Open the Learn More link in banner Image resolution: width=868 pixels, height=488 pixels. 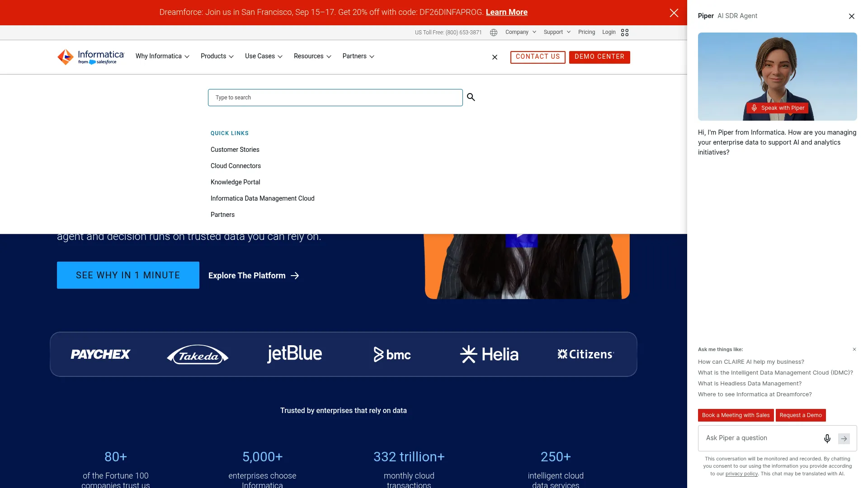coord(506,12)
